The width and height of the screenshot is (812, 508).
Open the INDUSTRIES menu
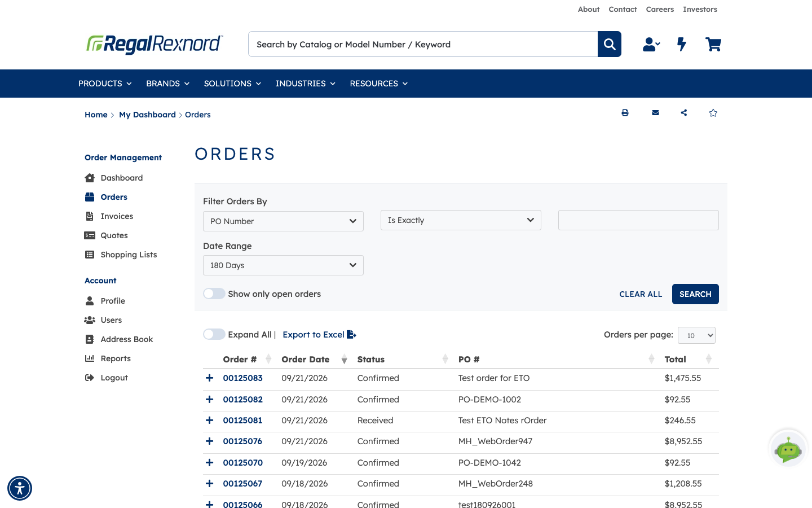(x=305, y=84)
